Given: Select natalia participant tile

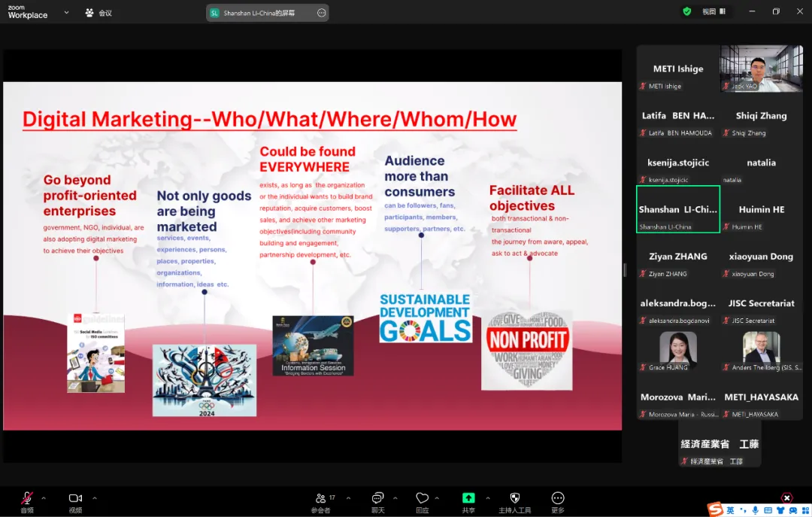Looking at the screenshot, I should pyautogui.click(x=761, y=163).
